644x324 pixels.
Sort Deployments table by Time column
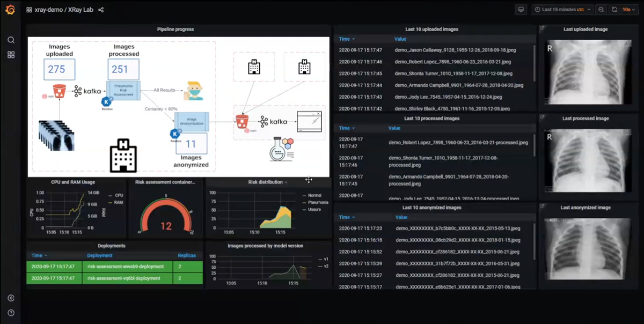[40, 256]
